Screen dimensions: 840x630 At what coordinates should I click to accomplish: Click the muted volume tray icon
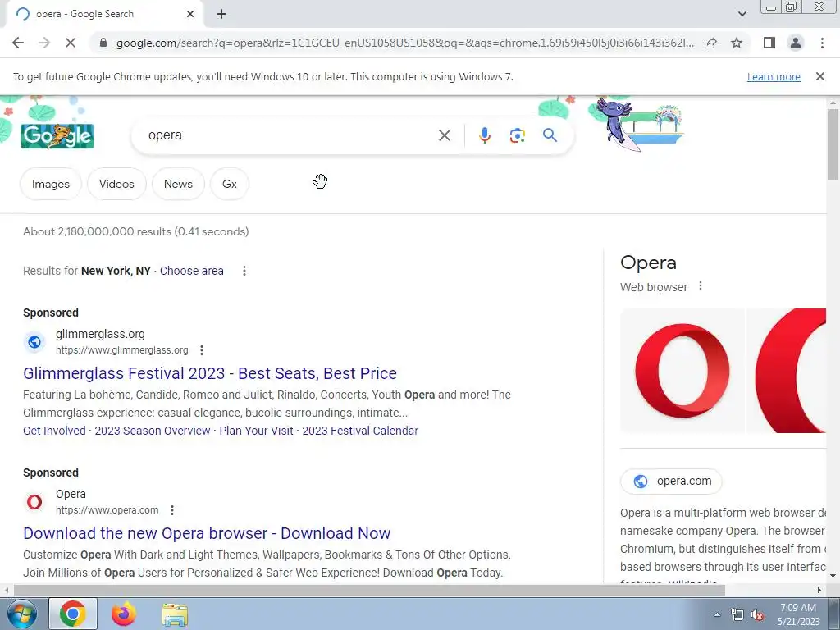tap(757, 615)
